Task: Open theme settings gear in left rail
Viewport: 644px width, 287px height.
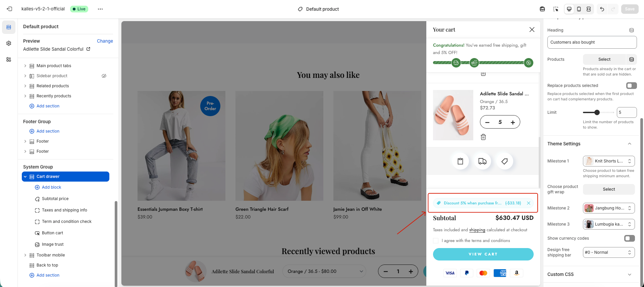Action: tap(9, 43)
